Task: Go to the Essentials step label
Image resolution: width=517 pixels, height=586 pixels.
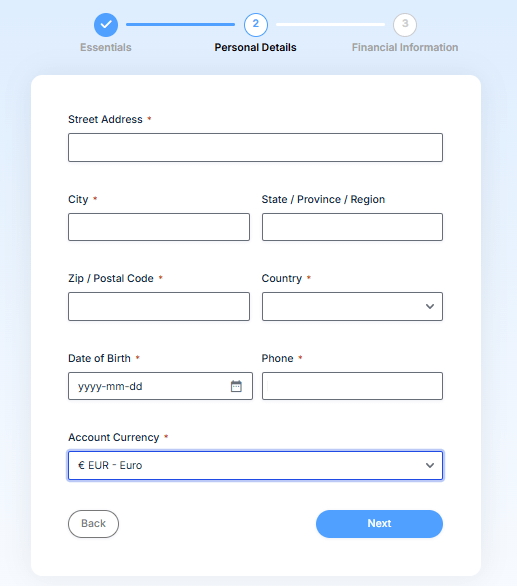Action: click(x=106, y=47)
